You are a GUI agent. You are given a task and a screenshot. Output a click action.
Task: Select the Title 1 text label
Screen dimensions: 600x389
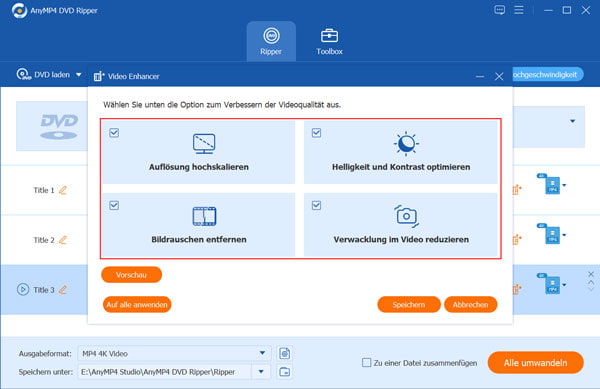(x=44, y=190)
